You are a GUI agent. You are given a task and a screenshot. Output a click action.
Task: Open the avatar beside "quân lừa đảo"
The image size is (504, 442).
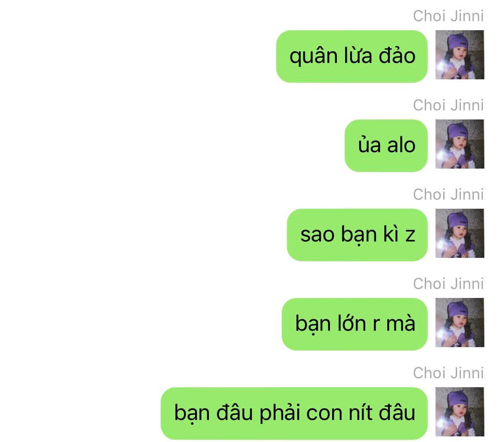pyautogui.click(x=460, y=55)
